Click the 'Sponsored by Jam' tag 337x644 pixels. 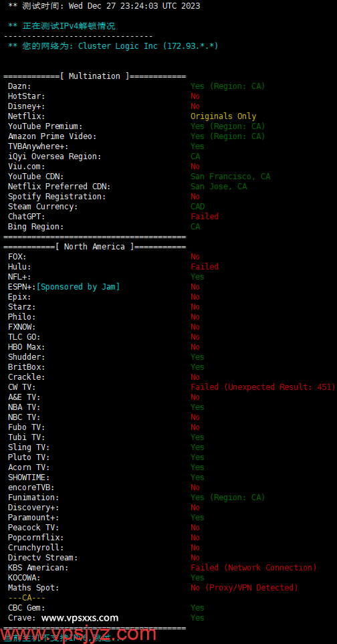[78, 287]
